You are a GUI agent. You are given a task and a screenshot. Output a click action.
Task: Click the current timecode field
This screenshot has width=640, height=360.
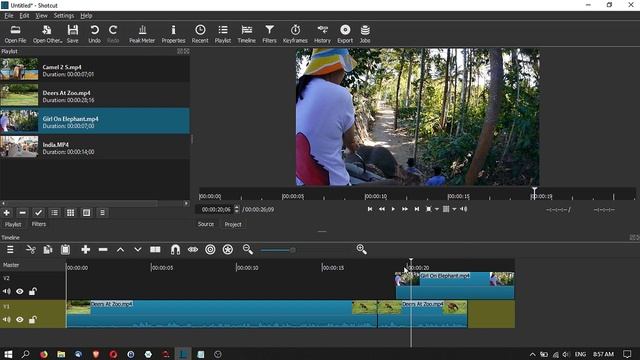point(216,209)
